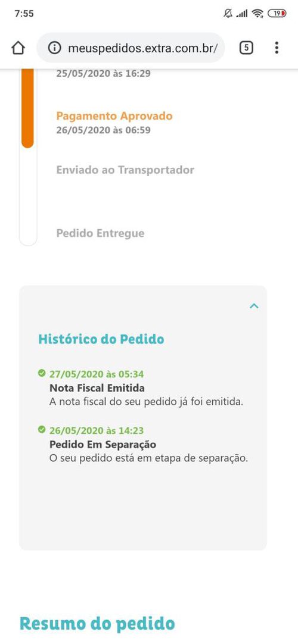Image resolution: width=298 pixels, height=644 pixels.
Task: Open the site info icon in address bar
Action: pos(54,48)
